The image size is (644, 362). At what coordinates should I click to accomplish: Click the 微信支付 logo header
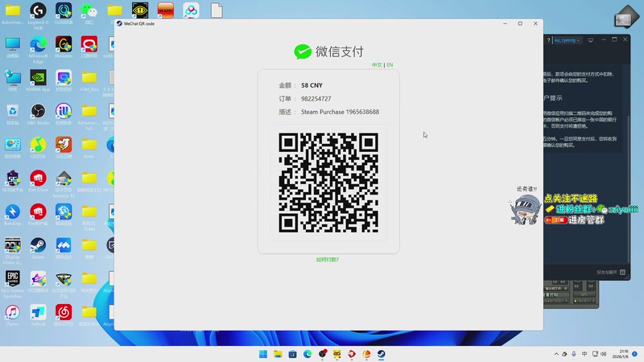coord(328,51)
